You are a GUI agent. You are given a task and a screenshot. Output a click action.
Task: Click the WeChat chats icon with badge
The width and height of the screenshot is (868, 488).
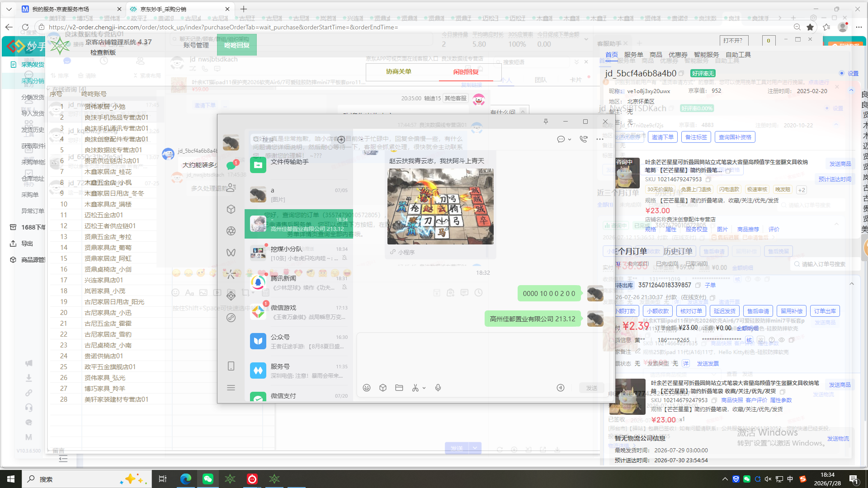click(231, 165)
